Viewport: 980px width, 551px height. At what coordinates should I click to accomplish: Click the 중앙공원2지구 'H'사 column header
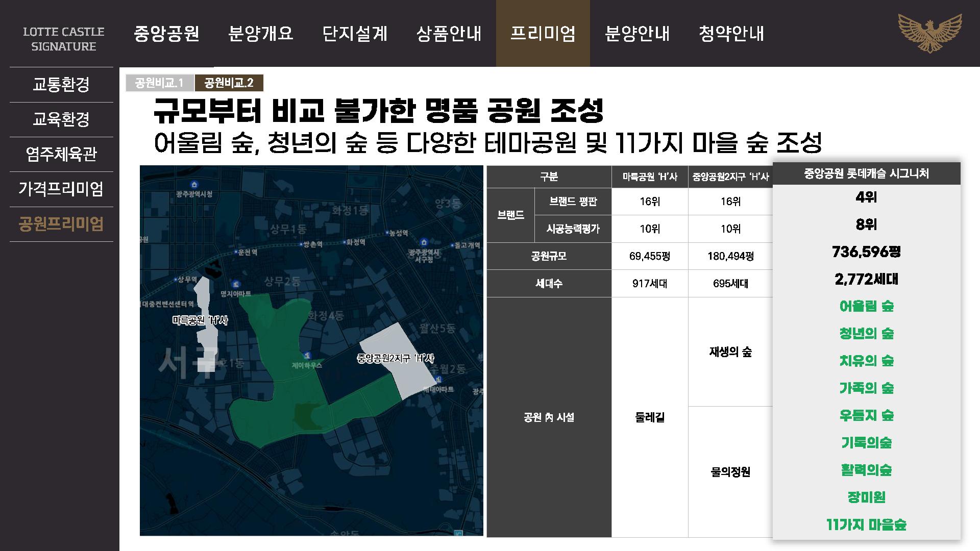pyautogui.click(x=730, y=177)
